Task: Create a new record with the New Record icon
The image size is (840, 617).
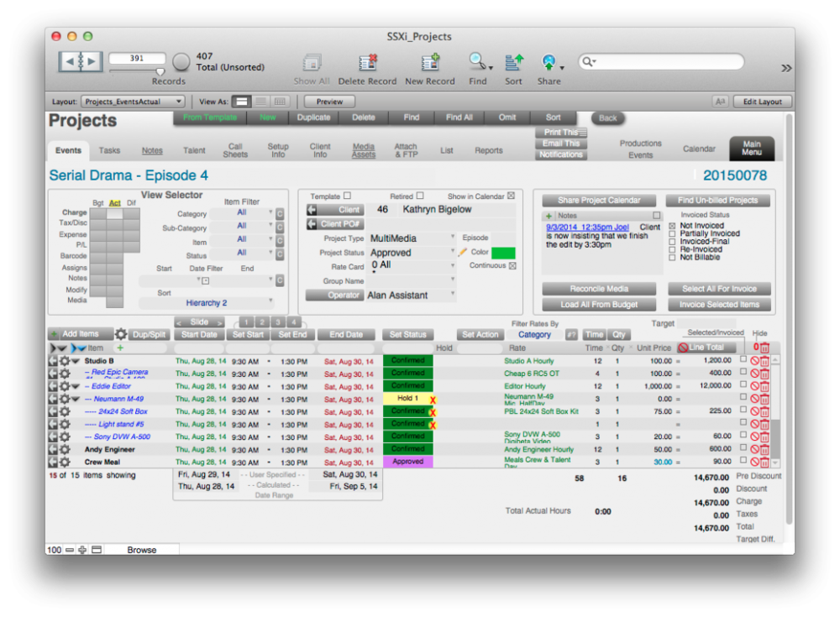Action: point(429,63)
